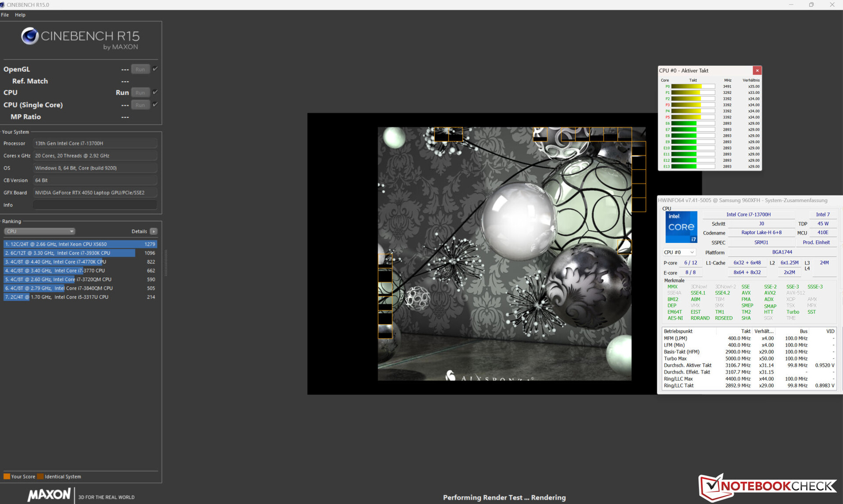
Task: Open the Help menu
Action: coord(20,15)
